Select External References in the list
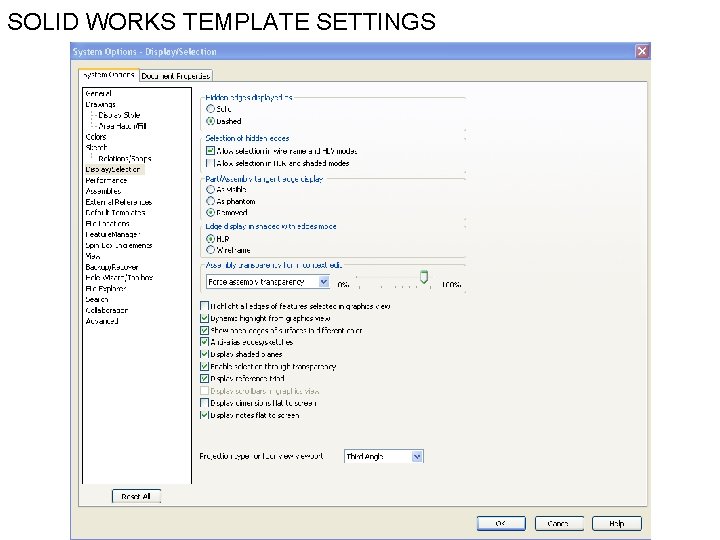 coord(118,202)
